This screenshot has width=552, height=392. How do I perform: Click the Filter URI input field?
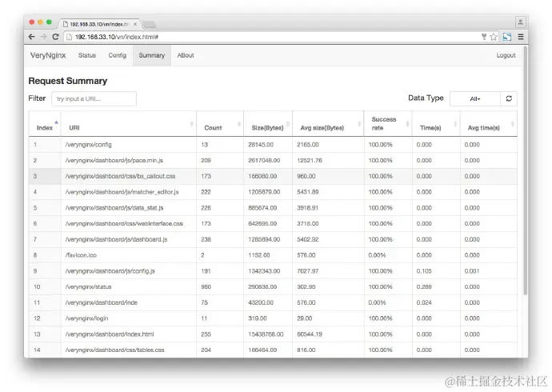tap(94, 99)
